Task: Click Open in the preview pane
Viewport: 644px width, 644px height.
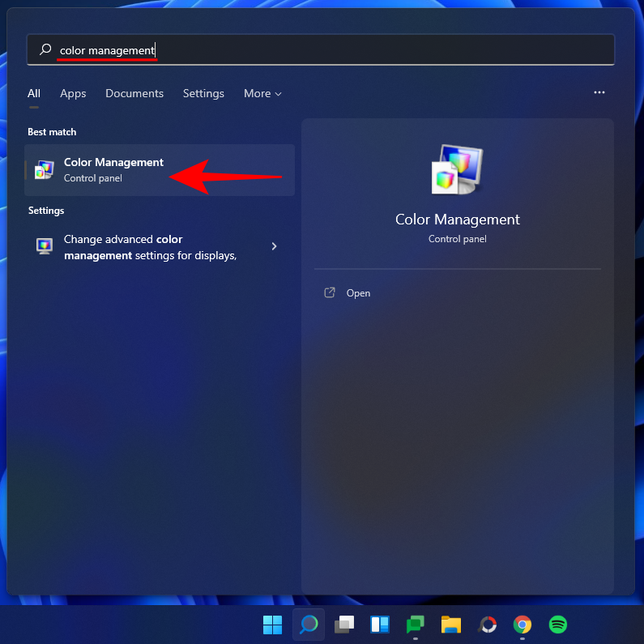Action: pyautogui.click(x=358, y=293)
